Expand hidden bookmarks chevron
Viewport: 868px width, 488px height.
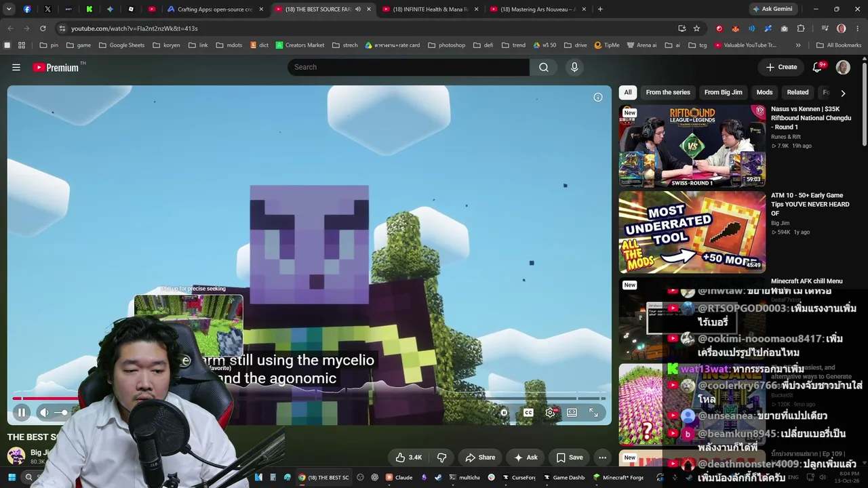798,45
